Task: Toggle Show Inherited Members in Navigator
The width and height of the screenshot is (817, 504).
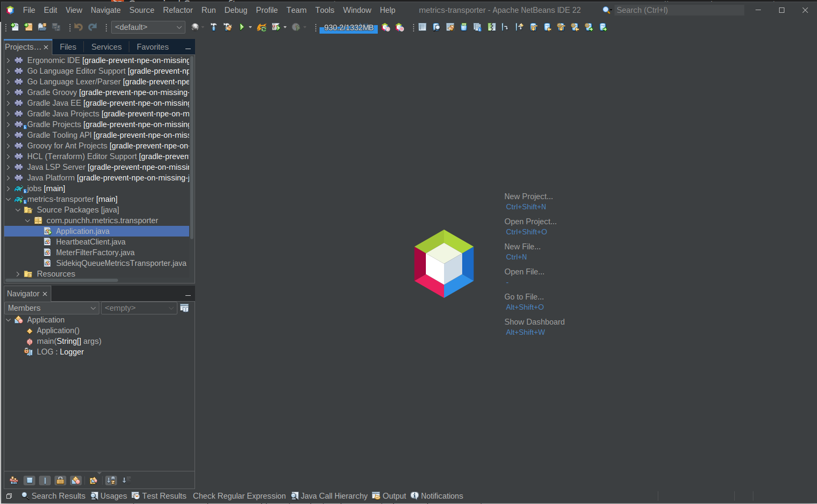Action: (14, 481)
